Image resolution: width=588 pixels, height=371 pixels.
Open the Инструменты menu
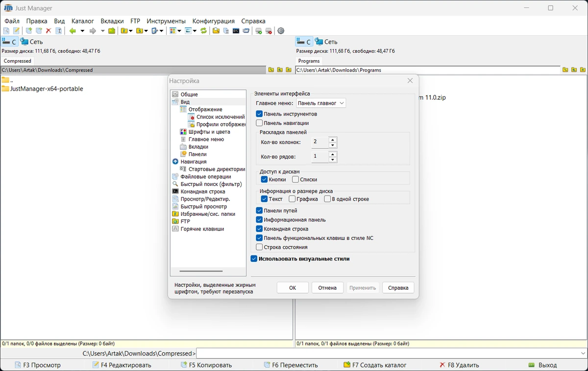(166, 21)
